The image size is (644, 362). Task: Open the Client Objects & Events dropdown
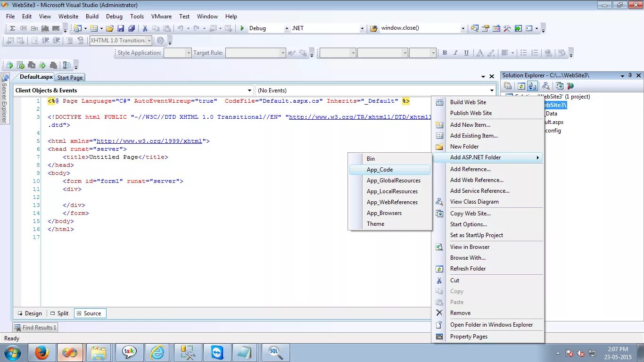click(x=249, y=90)
